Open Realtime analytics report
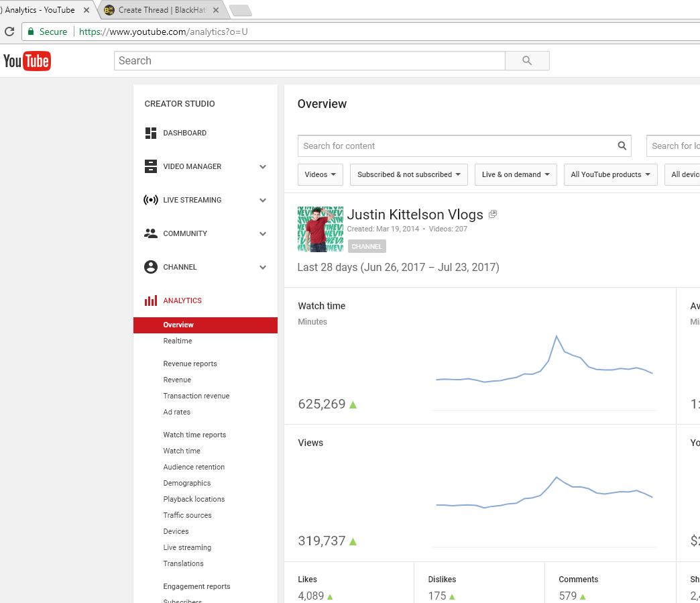Screen dimensions: 700x603 point(178,341)
